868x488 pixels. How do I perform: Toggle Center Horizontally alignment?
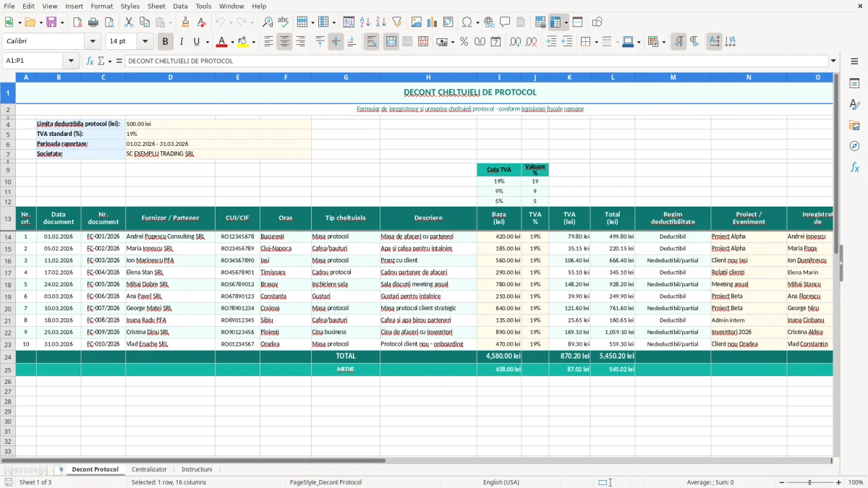click(284, 42)
